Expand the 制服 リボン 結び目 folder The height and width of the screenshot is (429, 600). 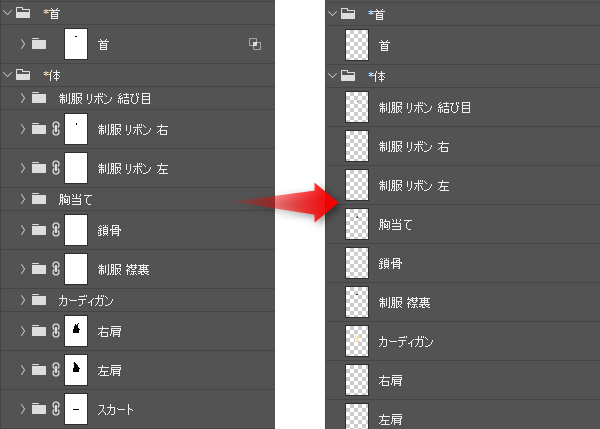[23, 98]
